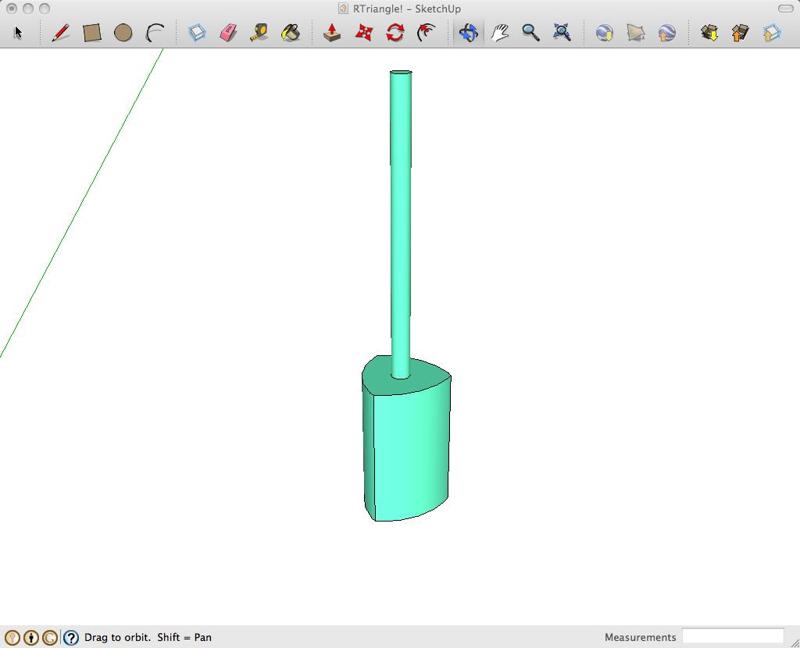Pick the Rectangle tool
The width and height of the screenshot is (800, 648).
(92, 33)
